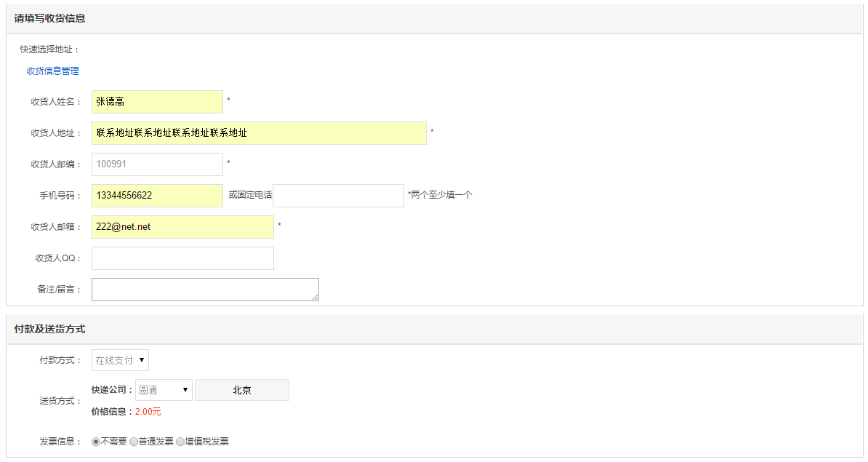Click the 备注/留言 remarks textarea

click(206, 290)
